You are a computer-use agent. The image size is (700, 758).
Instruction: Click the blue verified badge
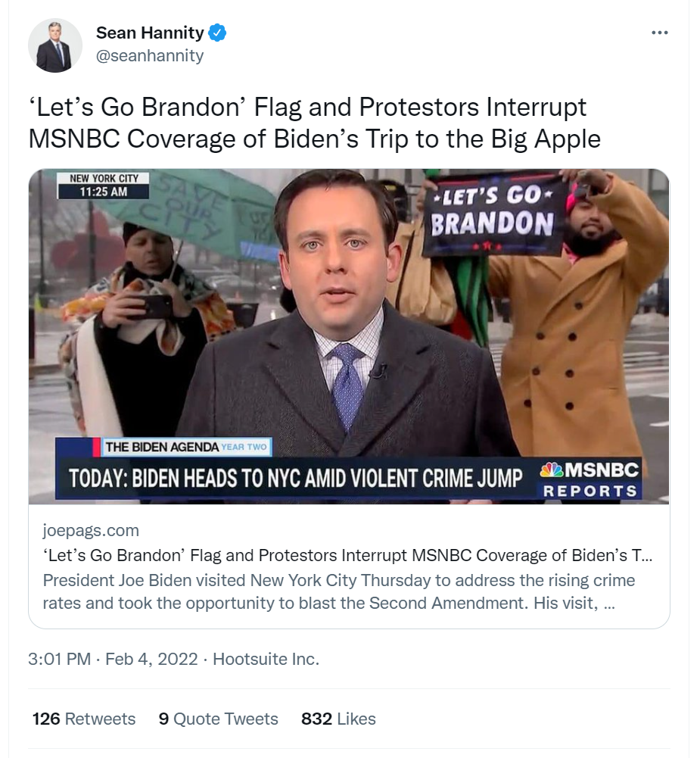pyautogui.click(x=218, y=33)
